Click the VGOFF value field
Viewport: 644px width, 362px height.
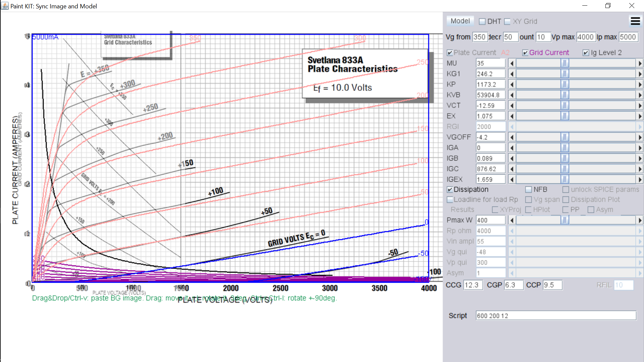pyautogui.click(x=490, y=137)
